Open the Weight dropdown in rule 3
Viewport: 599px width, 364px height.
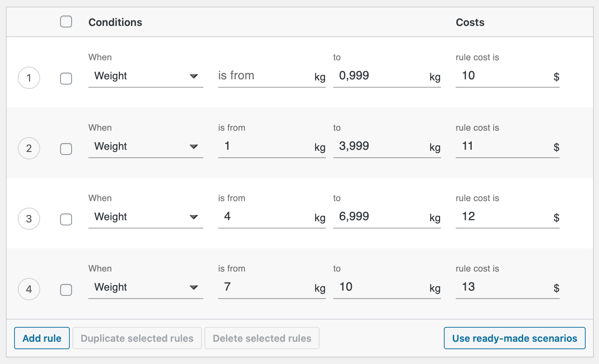click(145, 217)
